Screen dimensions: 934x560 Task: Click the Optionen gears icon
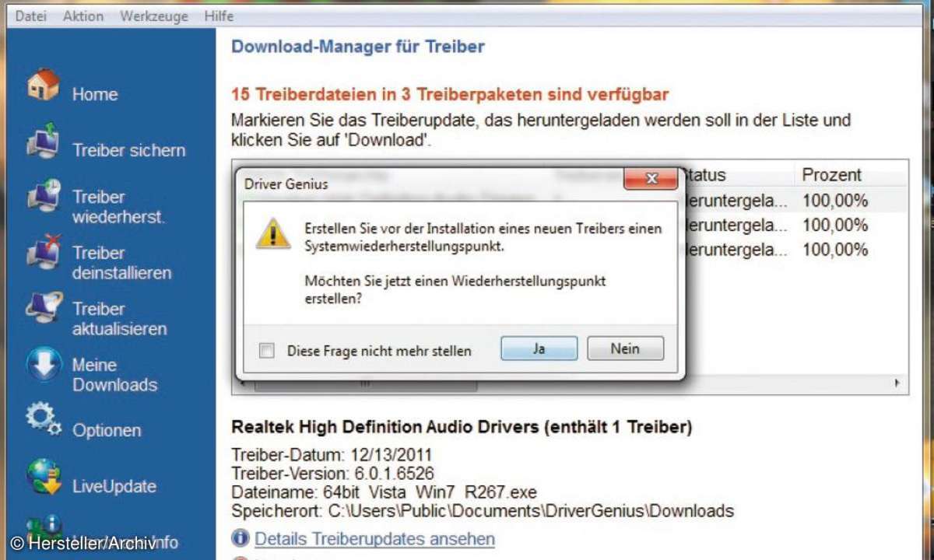pos(43,419)
